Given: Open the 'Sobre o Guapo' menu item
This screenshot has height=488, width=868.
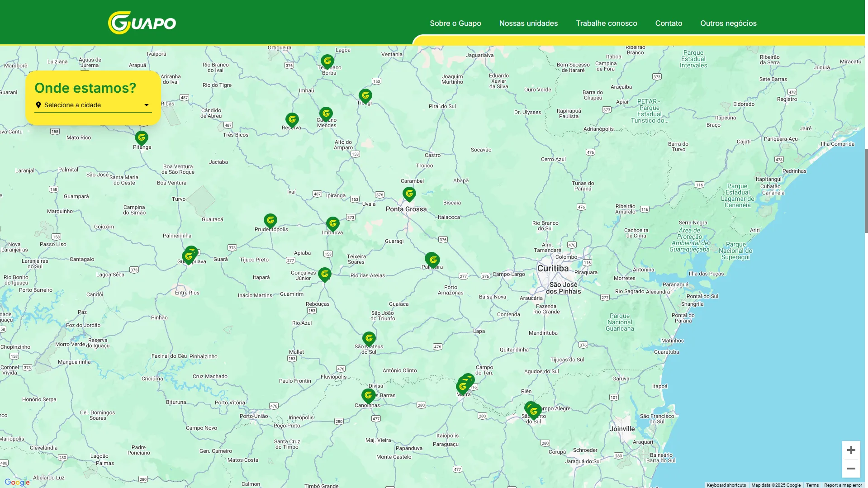Looking at the screenshot, I should [x=455, y=23].
